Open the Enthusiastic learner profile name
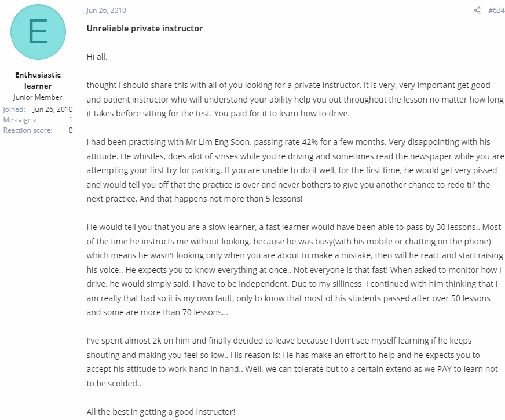 38,81
